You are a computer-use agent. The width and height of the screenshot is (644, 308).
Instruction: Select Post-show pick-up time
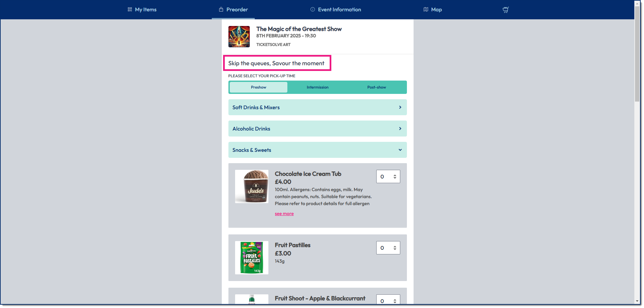pos(377,87)
